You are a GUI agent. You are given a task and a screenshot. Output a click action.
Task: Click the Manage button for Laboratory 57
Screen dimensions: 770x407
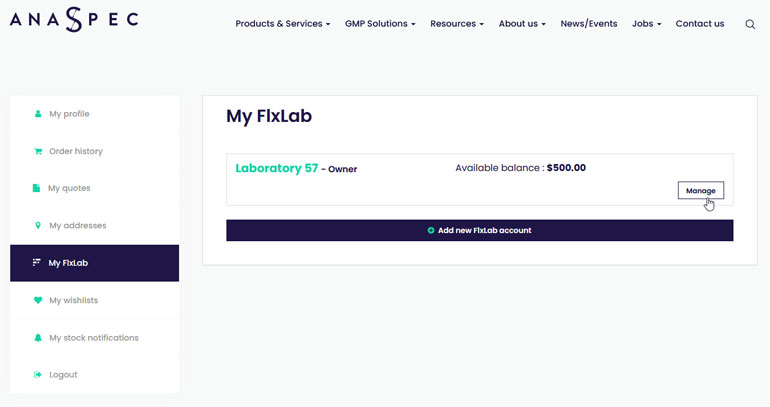[x=701, y=190]
